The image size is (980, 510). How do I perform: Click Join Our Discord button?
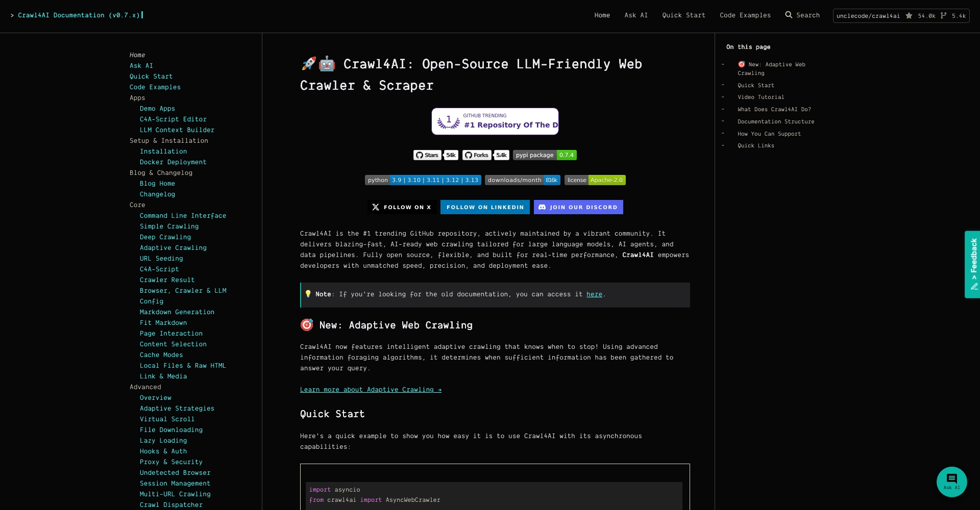[x=578, y=207]
